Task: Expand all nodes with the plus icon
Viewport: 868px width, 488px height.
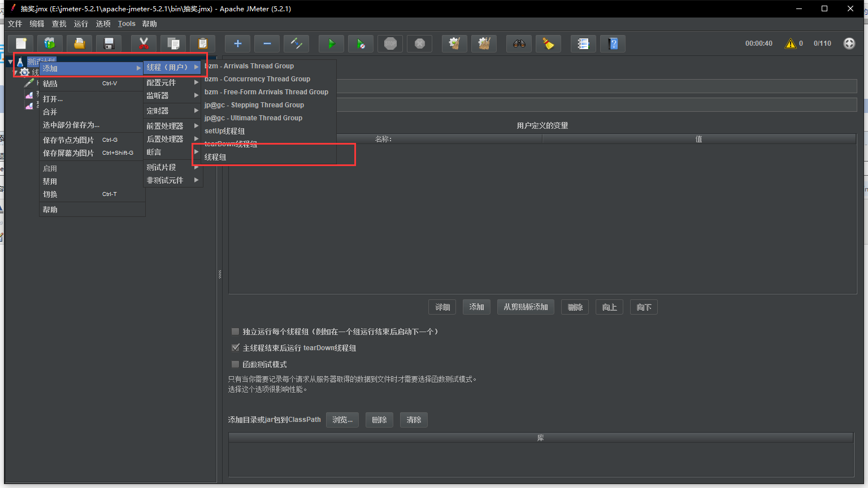Action: [238, 43]
